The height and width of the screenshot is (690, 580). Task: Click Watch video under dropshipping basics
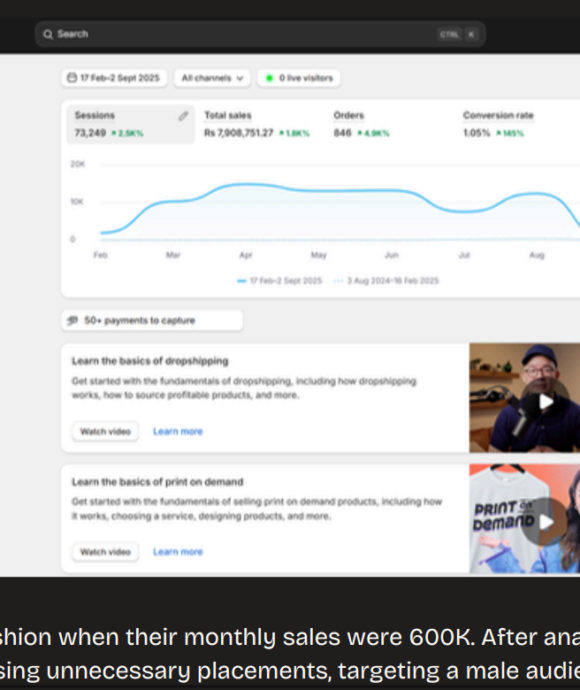105,431
